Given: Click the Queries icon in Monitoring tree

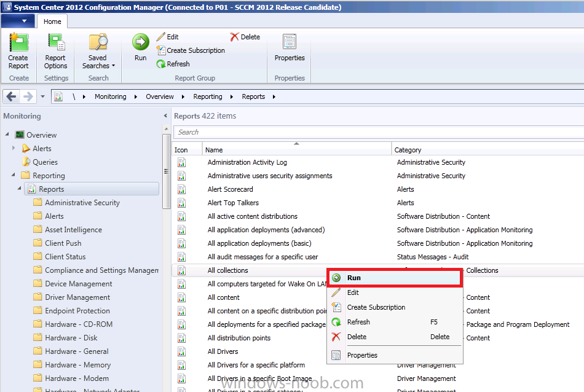Looking at the screenshot, I should [x=26, y=162].
